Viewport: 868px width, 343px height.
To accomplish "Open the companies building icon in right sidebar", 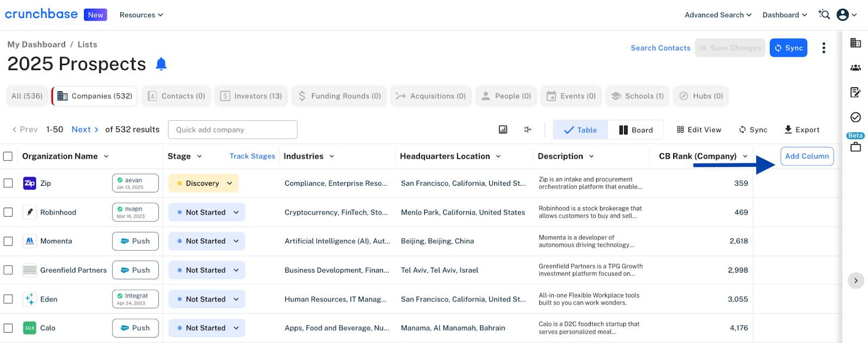I will pos(856,43).
